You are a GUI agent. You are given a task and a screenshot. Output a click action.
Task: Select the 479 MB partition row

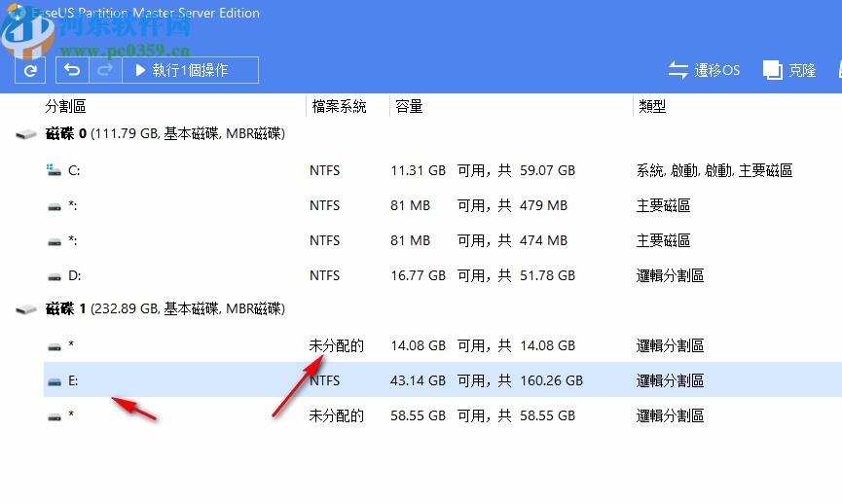pos(443,205)
